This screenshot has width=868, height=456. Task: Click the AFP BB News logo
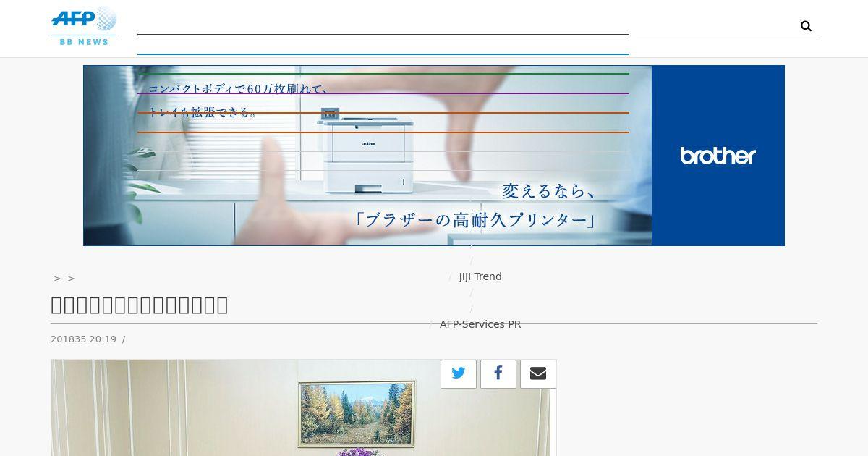(84, 26)
